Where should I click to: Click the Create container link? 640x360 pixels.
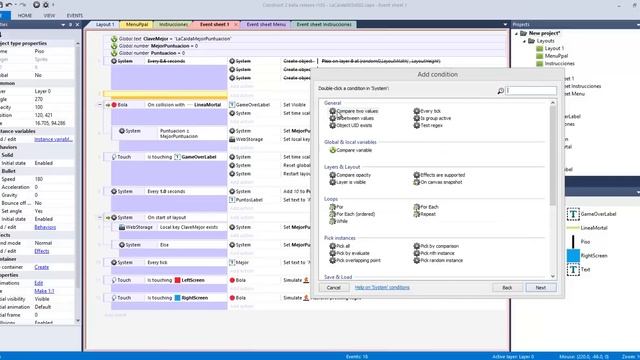tap(42, 267)
